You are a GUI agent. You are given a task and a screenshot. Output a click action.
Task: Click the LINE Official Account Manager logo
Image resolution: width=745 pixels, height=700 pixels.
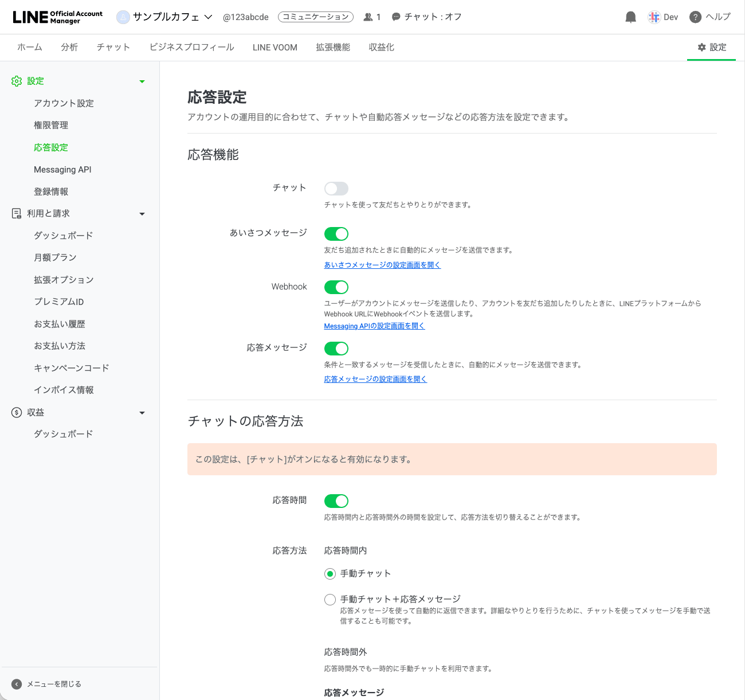(x=58, y=17)
